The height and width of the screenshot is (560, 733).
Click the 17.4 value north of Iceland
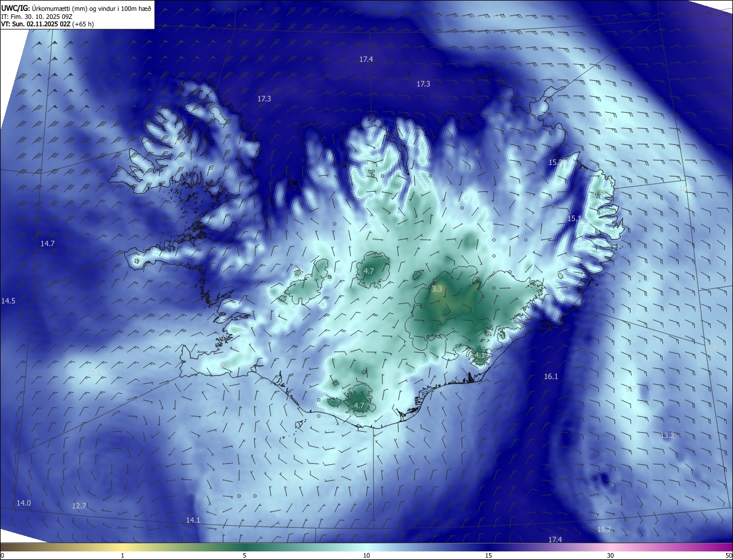(x=366, y=60)
